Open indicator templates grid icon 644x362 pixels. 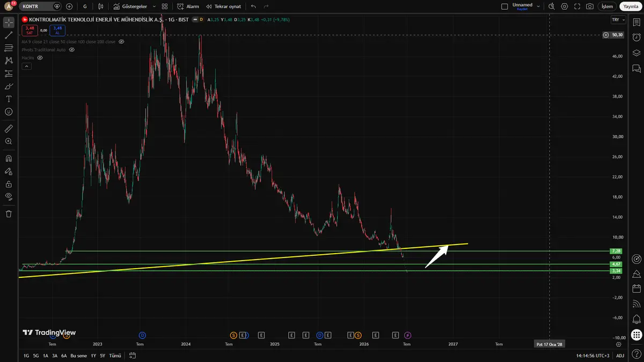[165, 6]
